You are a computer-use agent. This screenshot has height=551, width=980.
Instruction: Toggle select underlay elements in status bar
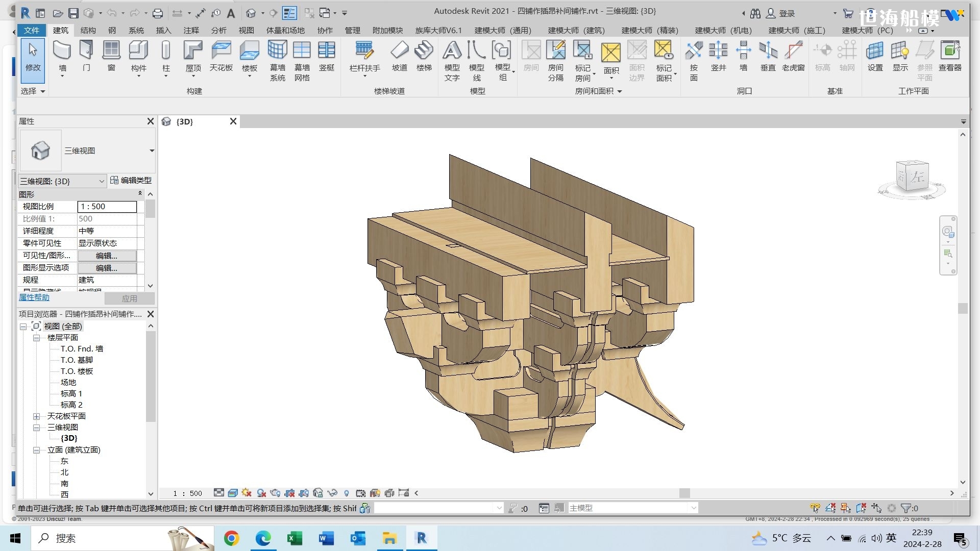click(830, 508)
